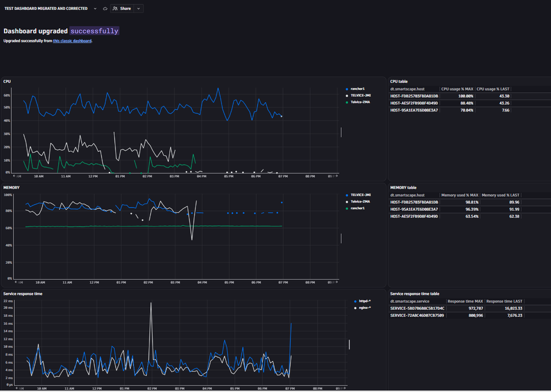This screenshot has width=551, height=392.
Task: Select SERVICE-5BD7B6B8C5B17D4C table row
Action: [417, 308]
